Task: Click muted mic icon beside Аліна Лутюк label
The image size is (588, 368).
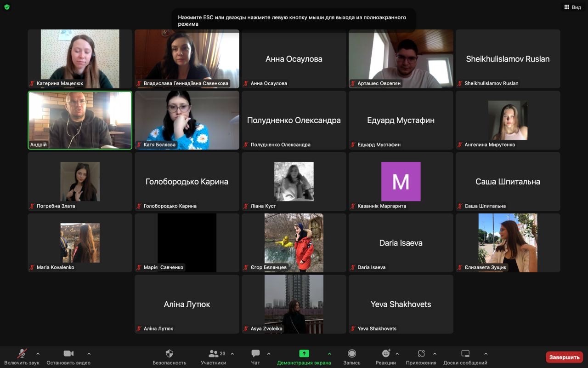Action: point(139,329)
